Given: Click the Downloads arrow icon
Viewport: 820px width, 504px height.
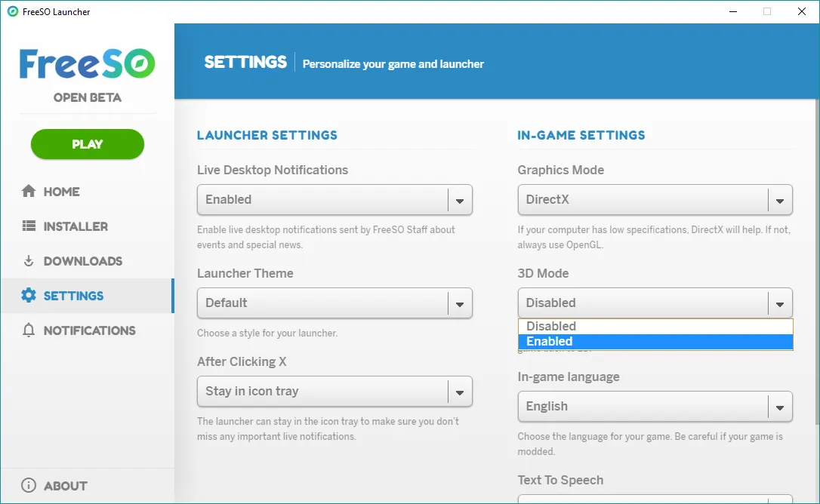Looking at the screenshot, I should pos(29,261).
